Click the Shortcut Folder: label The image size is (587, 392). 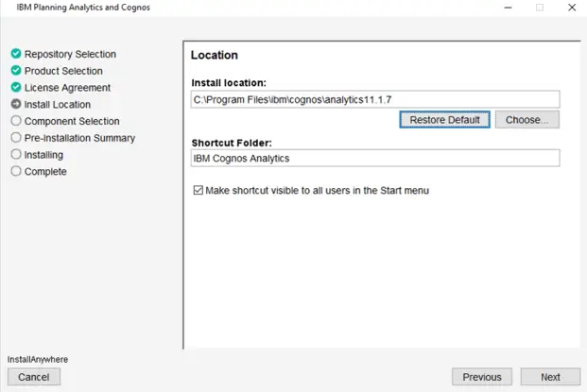point(232,143)
